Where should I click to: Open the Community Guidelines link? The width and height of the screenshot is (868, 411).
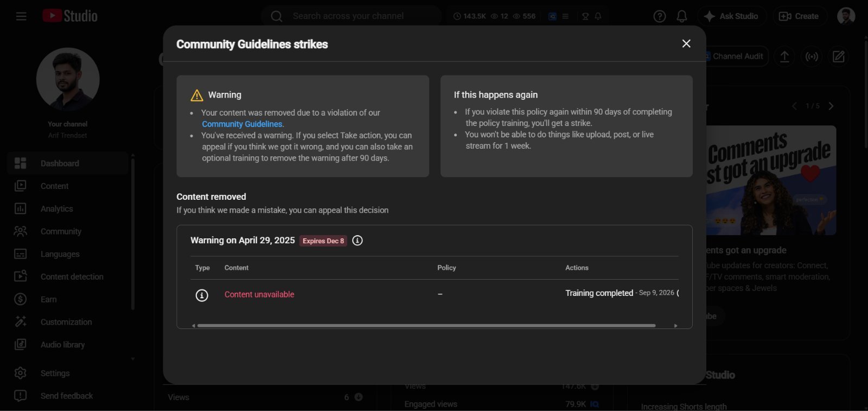(242, 124)
